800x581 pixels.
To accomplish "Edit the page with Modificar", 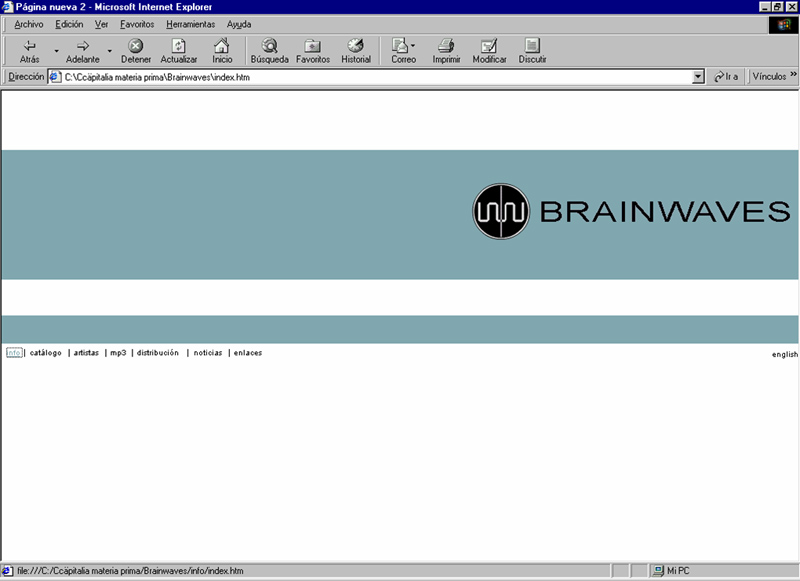I will [x=489, y=52].
